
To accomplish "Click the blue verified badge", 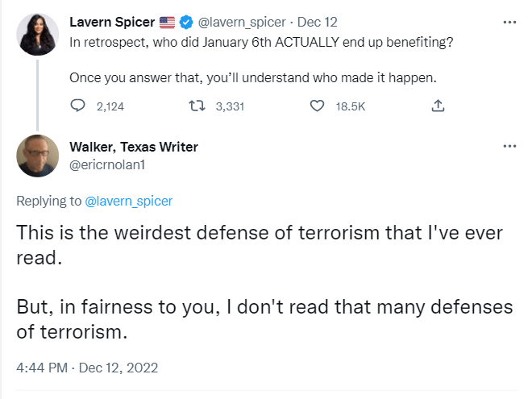I will pyautogui.click(x=188, y=21).
